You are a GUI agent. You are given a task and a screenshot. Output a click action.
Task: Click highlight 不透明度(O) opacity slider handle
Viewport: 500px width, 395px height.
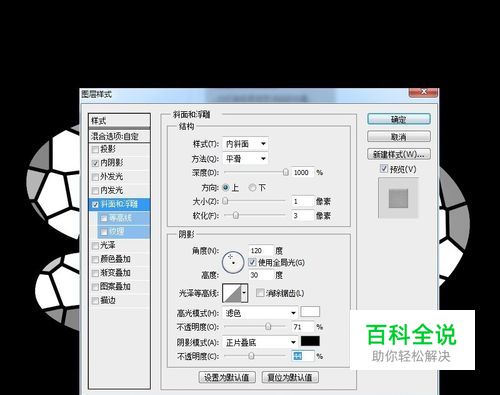point(268,326)
